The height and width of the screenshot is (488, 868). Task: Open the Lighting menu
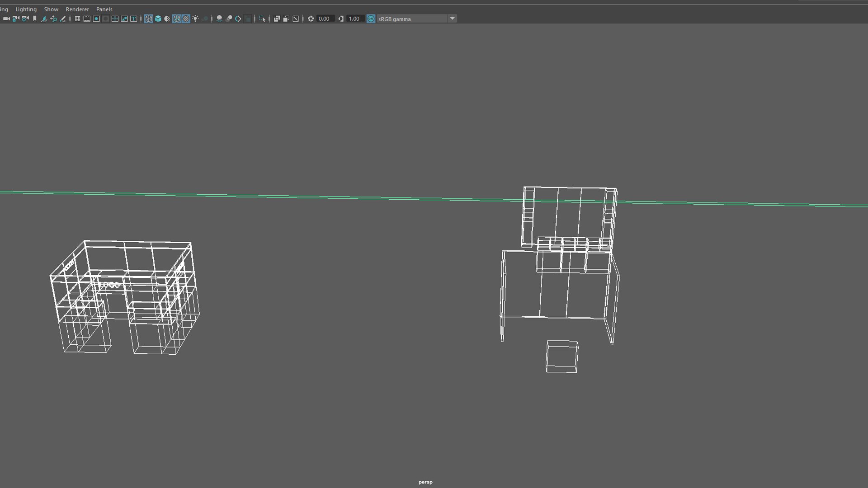pyautogui.click(x=26, y=9)
